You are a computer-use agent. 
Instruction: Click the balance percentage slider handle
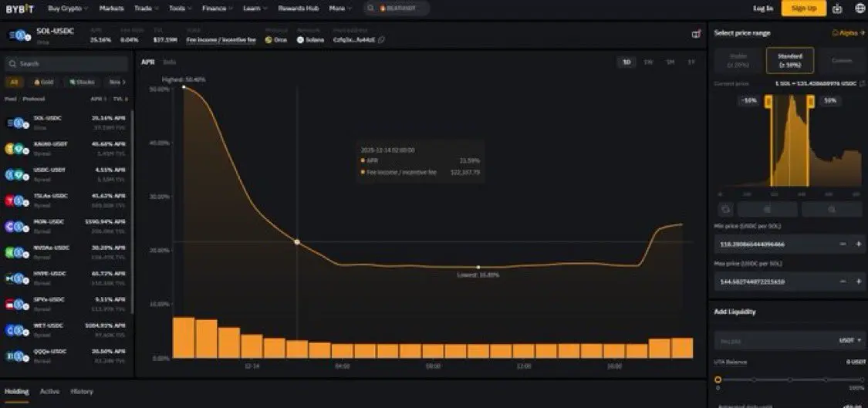point(718,379)
